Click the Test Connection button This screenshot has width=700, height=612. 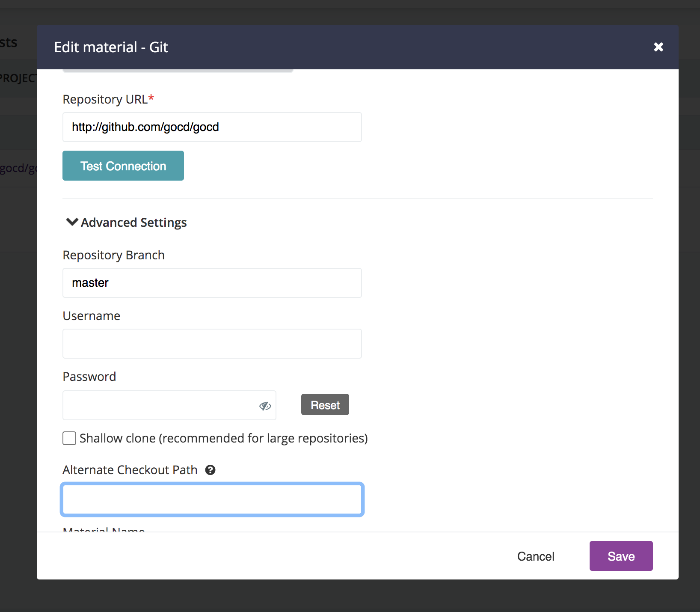pos(123,166)
